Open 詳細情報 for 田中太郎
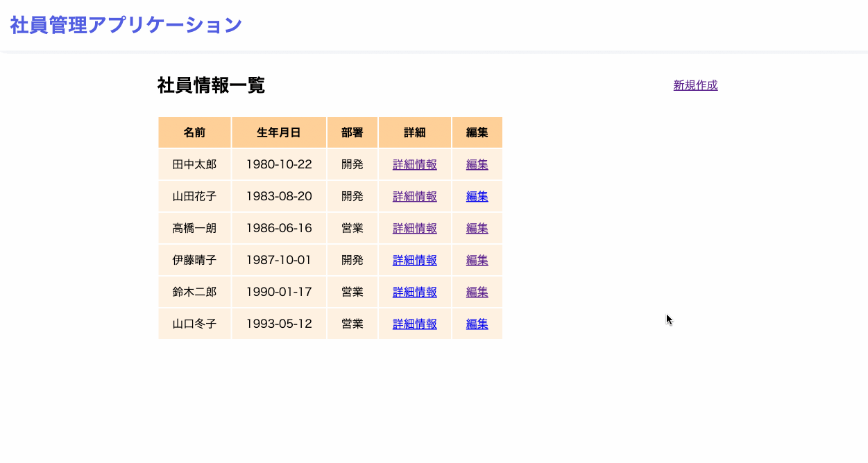This screenshot has width=868, height=463. (x=414, y=164)
